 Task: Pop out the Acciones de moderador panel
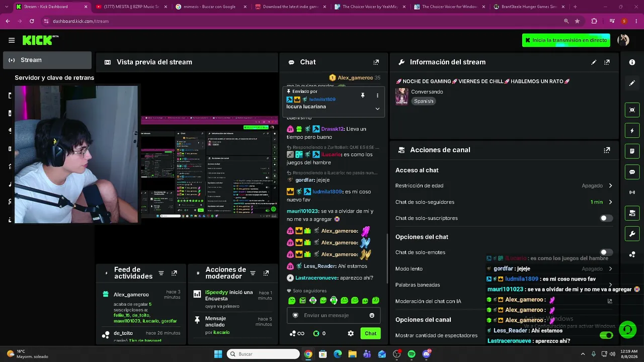click(266, 273)
